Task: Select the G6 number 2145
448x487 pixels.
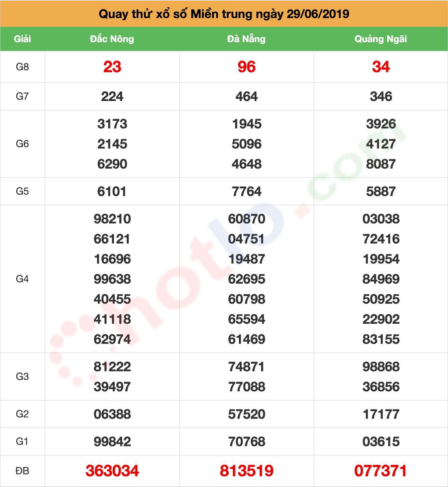Action: point(112,144)
